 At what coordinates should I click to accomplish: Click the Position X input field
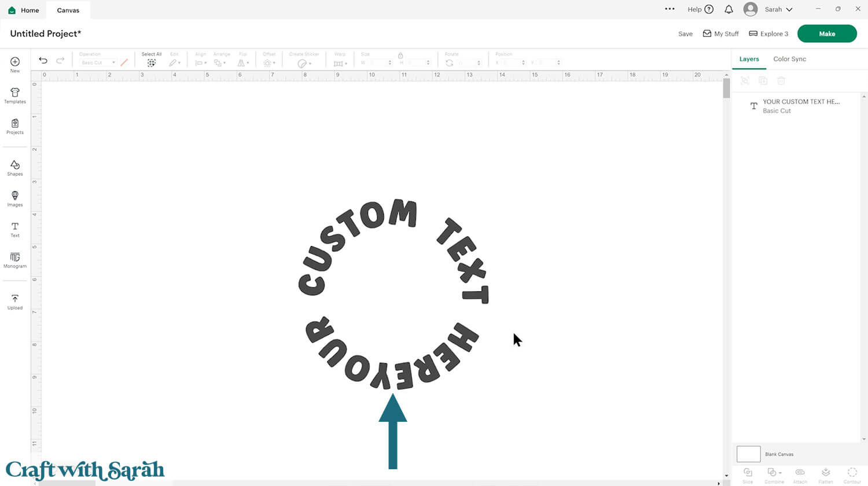(x=514, y=62)
